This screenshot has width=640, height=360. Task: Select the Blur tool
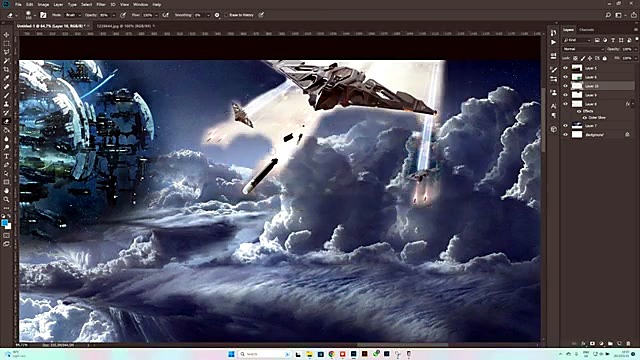pos(7,138)
